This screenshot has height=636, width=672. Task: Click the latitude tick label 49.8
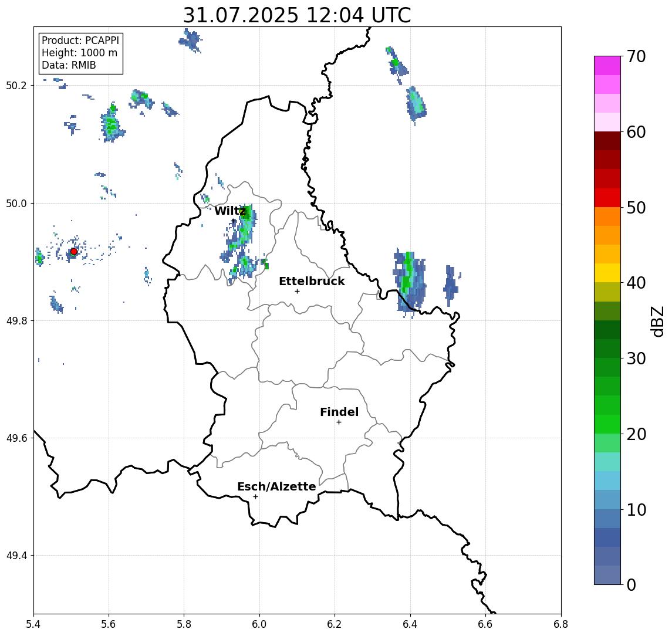(x=16, y=320)
